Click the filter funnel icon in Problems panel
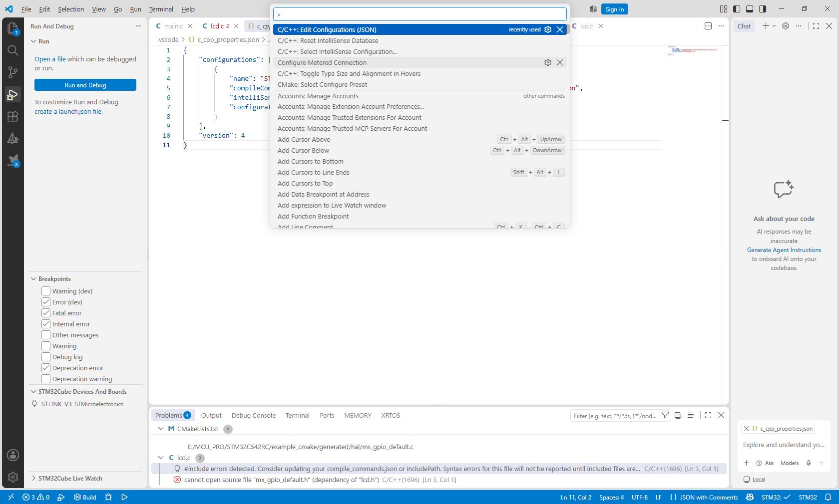This screenshot has width=839, height=504. (x=665, y=415)
